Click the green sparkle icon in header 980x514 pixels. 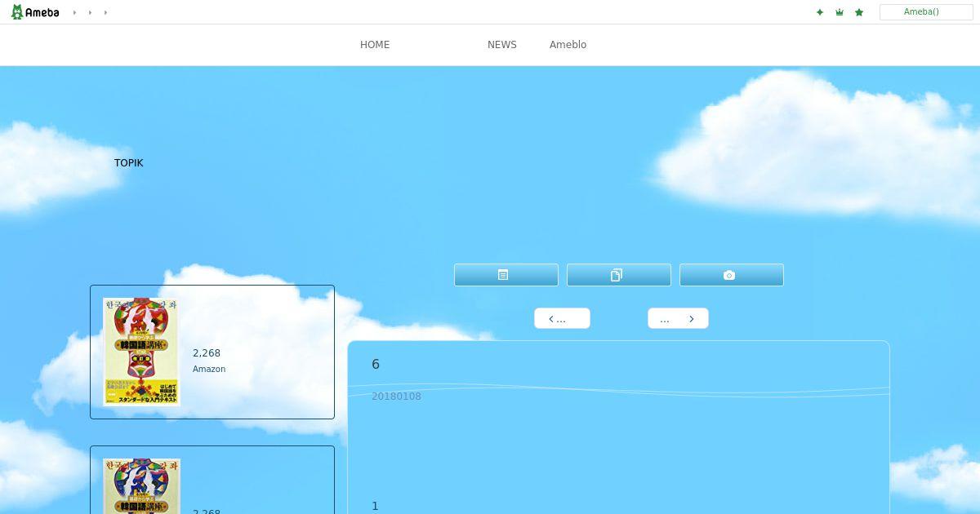tap(820, 12)
